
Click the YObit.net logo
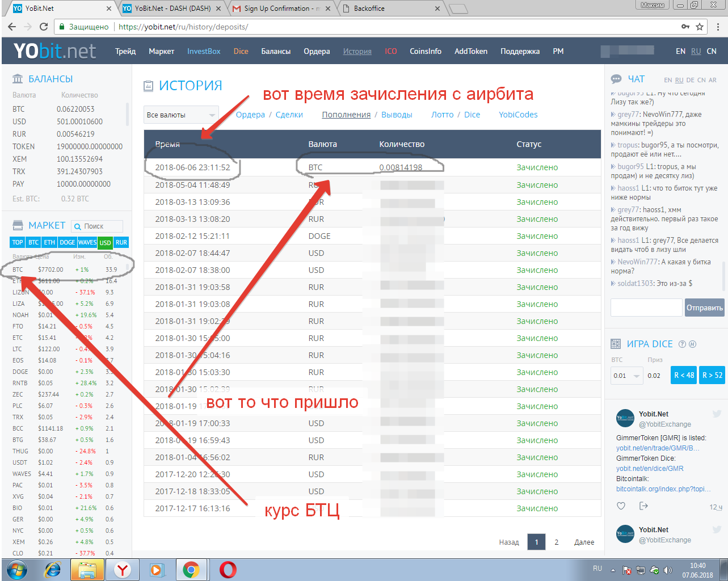pos(54,51)
